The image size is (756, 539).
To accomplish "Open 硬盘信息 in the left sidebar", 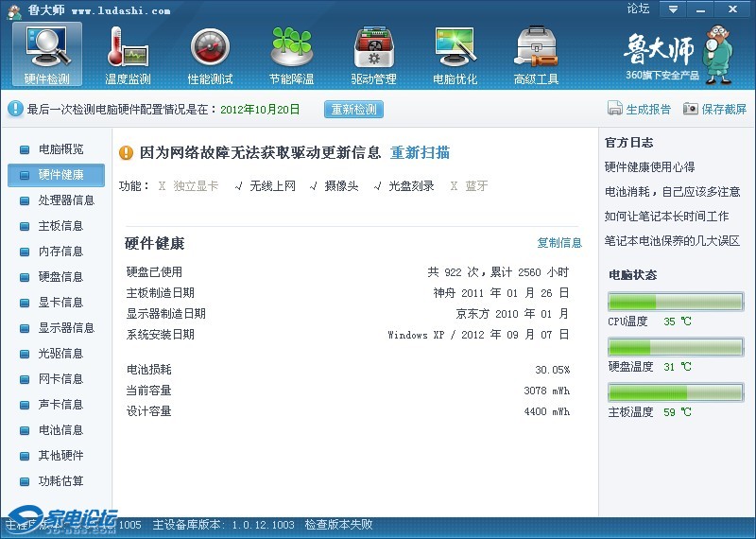I will point(60,277).
